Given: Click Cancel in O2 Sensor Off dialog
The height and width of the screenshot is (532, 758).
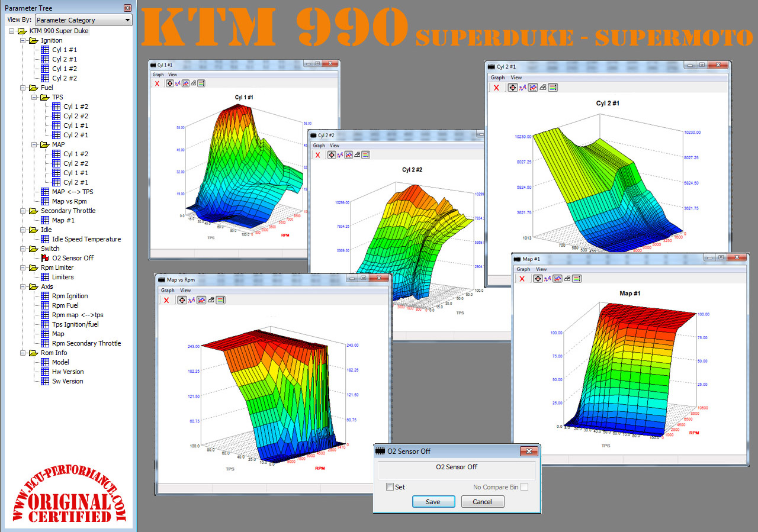Looking at the screenshot, I should (482, 502).
